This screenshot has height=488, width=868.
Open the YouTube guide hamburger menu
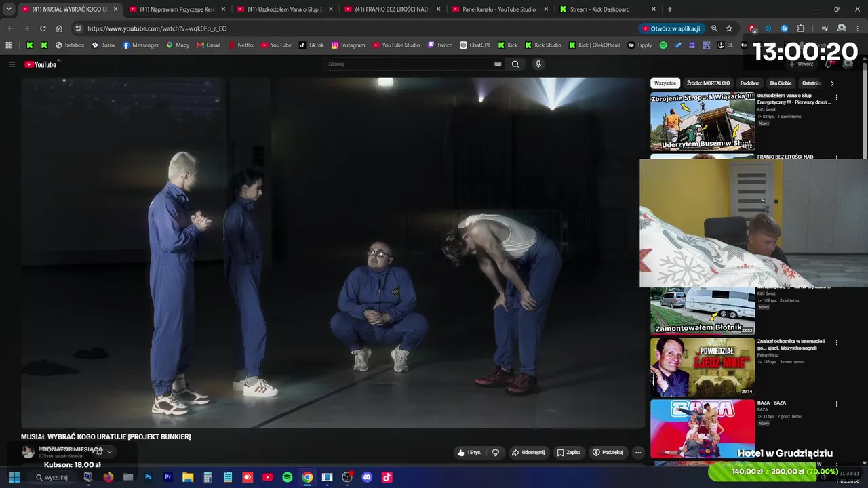point(12,64)
